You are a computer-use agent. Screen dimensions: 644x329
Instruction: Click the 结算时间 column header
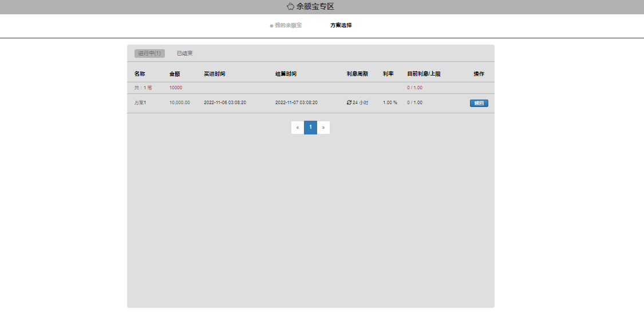coord(286,74)
